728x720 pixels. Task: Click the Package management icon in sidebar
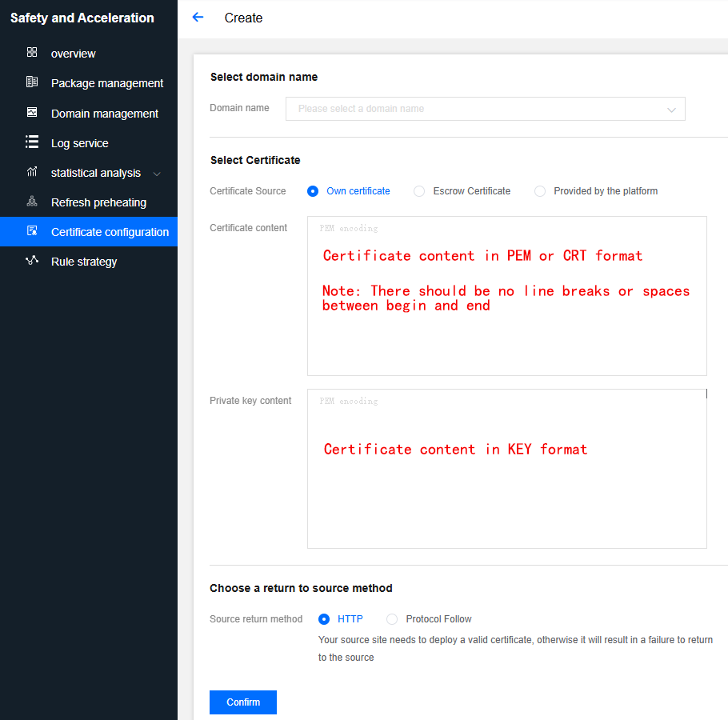pyautogui.click(x=31, y=82)
